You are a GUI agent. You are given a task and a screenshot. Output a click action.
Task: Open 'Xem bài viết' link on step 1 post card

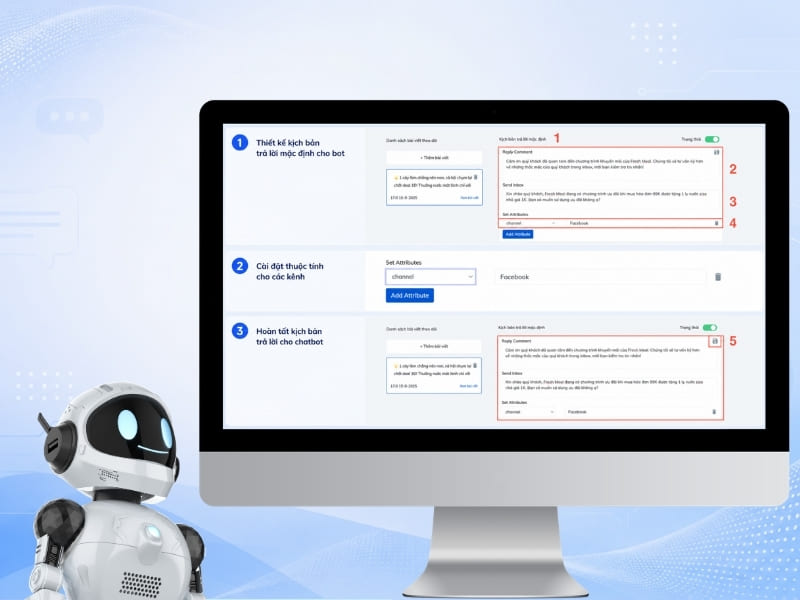click(x=469, y=198)
